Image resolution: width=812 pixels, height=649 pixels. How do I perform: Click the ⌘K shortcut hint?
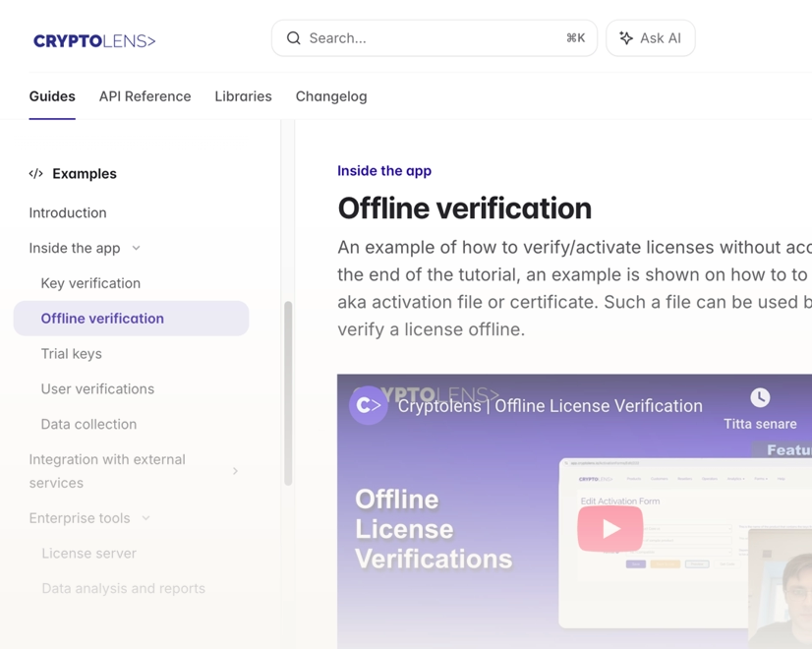575,38
